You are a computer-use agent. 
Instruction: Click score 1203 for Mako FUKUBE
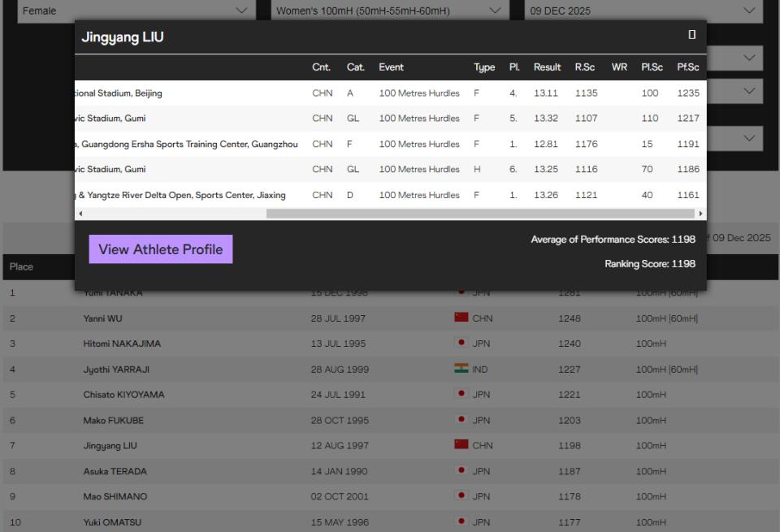[x=569, y=421]
